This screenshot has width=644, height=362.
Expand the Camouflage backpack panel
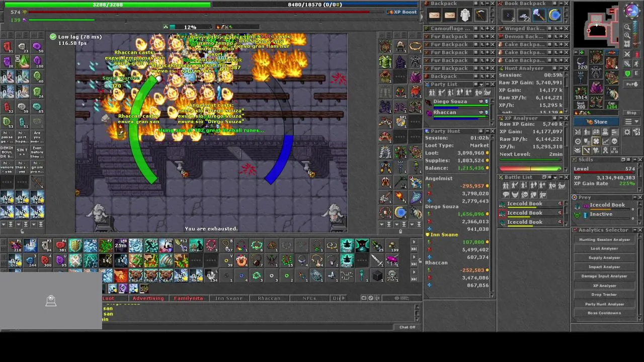tap(488, 29)
